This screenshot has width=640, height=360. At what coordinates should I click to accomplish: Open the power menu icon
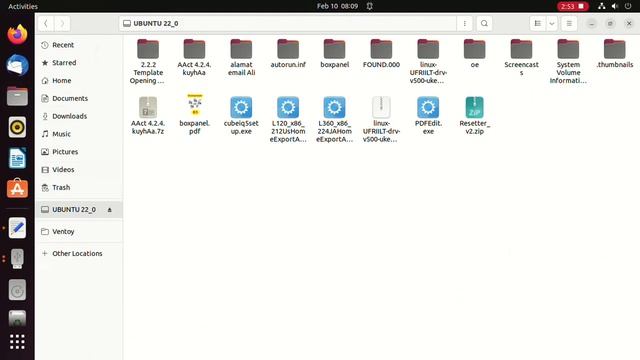click(x=628, y=6)
